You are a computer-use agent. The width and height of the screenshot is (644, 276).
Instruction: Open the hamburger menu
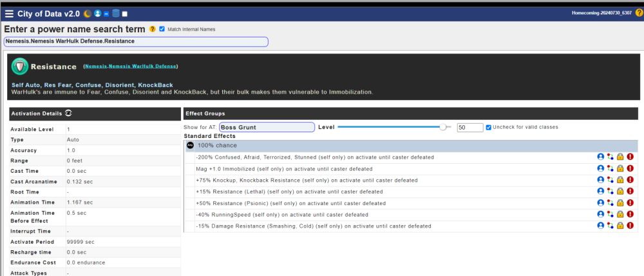pos(9,14)
